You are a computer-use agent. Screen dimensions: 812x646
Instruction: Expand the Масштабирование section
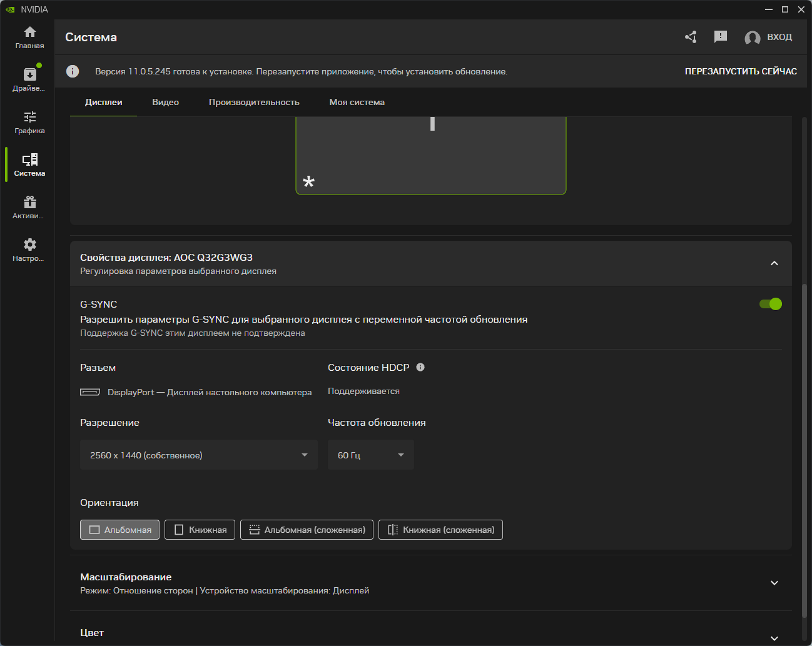pyautogui.click(x=774, y=583)
